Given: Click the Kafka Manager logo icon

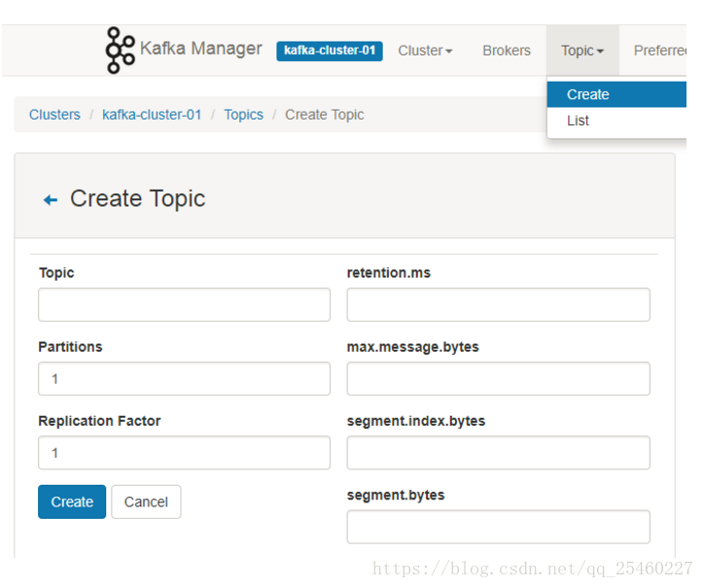Looking at the screenshot, I should [120, 50].
